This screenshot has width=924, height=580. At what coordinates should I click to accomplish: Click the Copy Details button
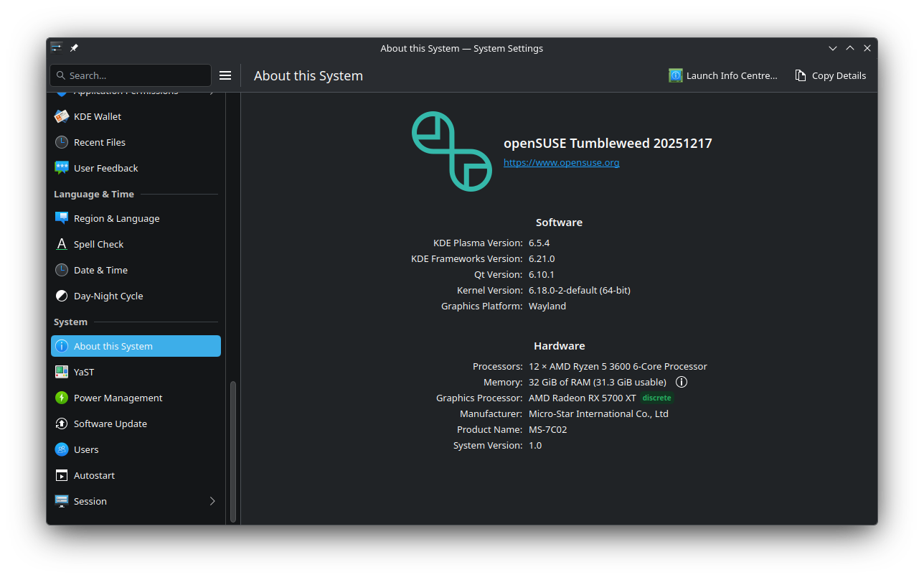(x=831, y=75)
